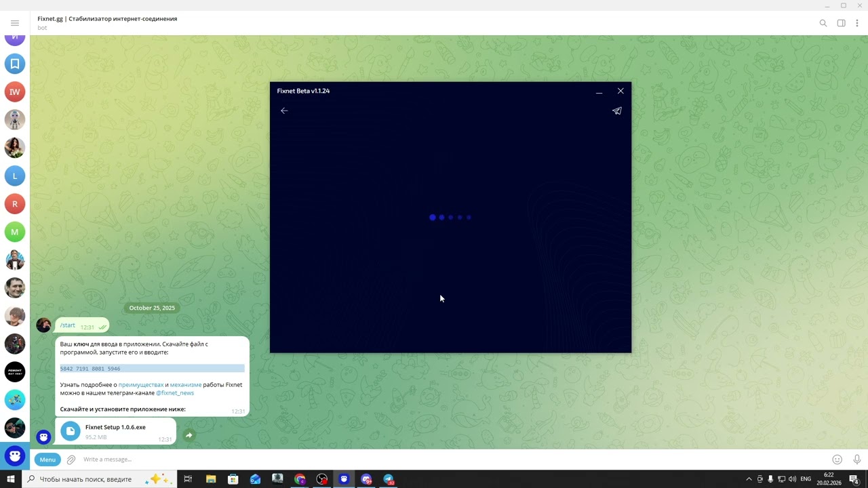Open File Explorer from the taskbar
Viewport: 868px width, 488px height.
pos(211,479)
